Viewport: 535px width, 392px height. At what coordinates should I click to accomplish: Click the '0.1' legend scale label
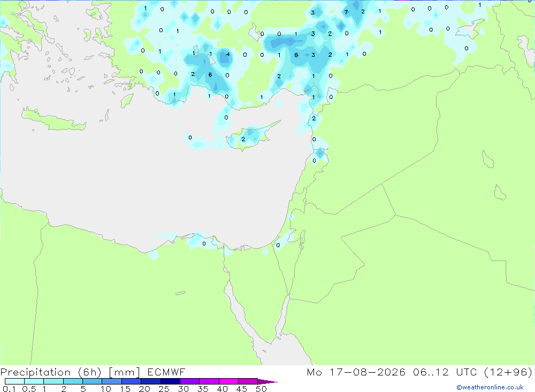[x=9, y=389]
